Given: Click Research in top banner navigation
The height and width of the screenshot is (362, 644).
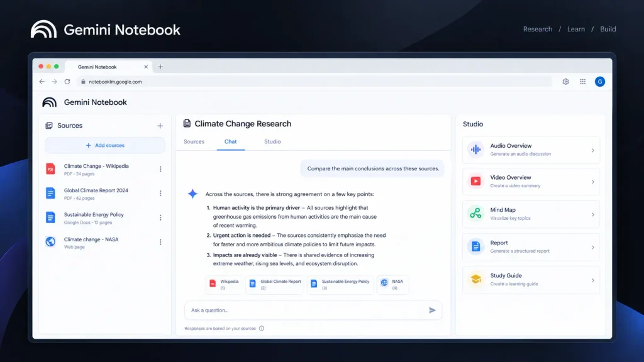Looking at the screenshot, I should pyautogui.click(x=538, y=29).
